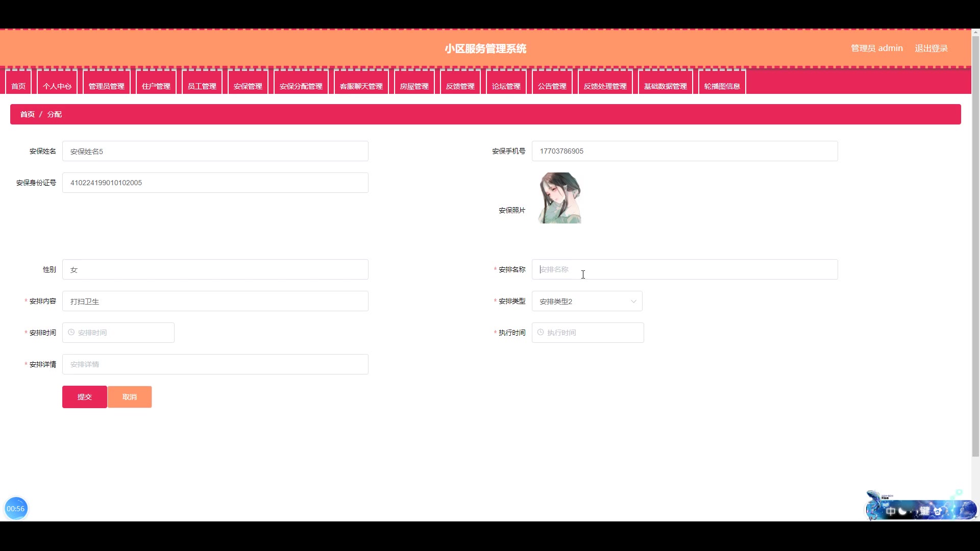
Task: Click the 安保照片 portrait thumbnail
Action: tap(560, 198)
